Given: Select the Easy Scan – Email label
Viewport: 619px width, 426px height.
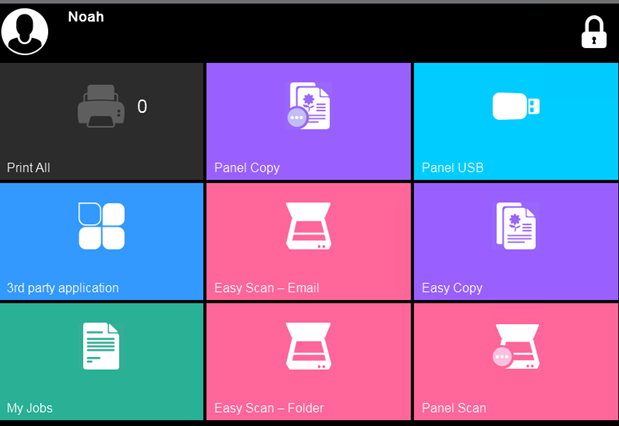Looking at the screenshot, I should pos(266,288).
